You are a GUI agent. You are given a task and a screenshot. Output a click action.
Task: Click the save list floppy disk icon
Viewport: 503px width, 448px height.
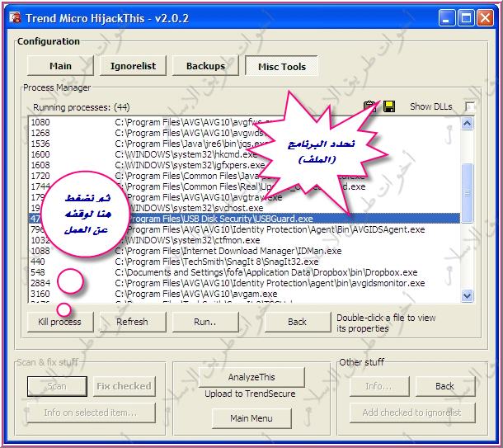389,106
